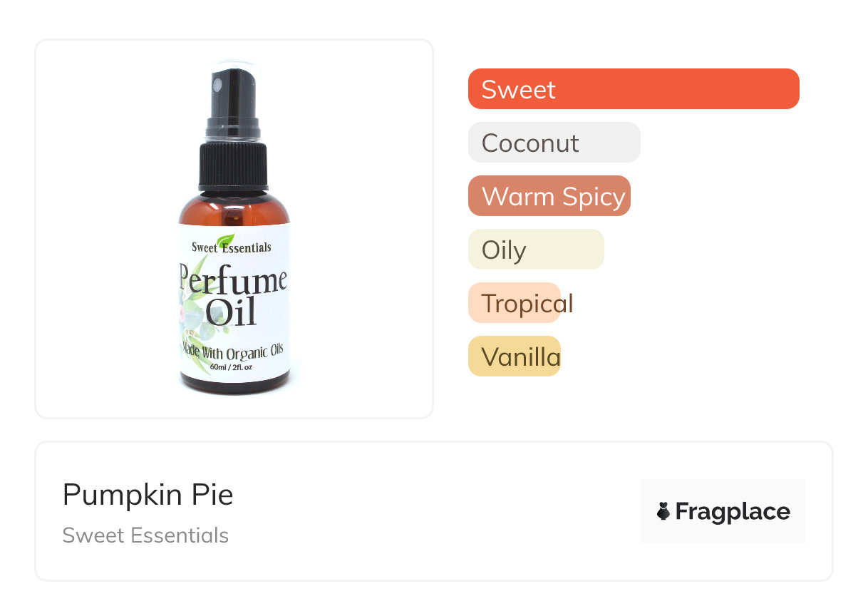Click the 60ml / 2fl. oz text

[232, 368]
